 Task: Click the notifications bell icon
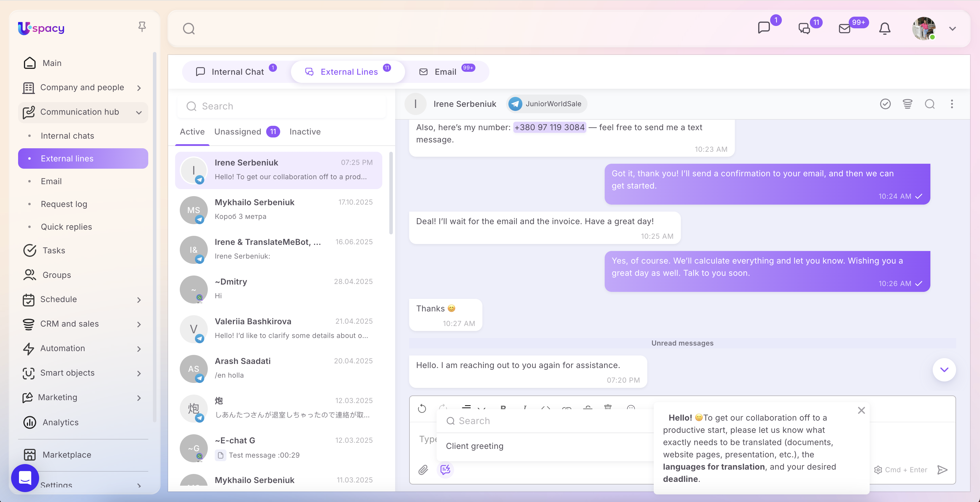coord(885,29)
